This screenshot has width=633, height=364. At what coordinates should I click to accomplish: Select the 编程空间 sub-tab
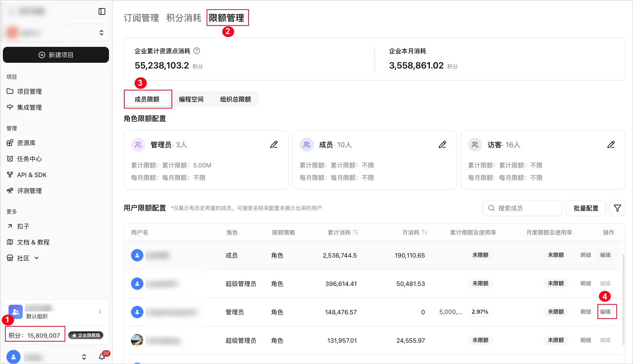[x=191, y=99]
